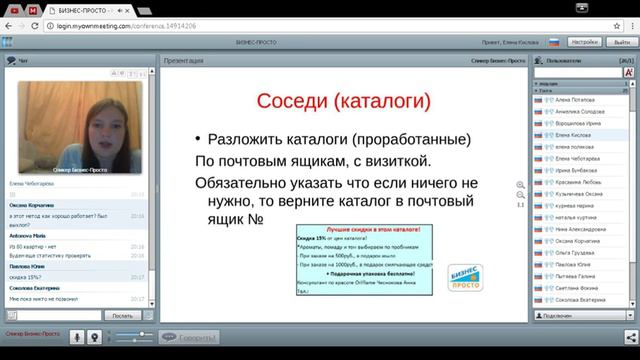Open the Chrome three-dot menu
Screen dimensions: 640x360
pos(632,26)
